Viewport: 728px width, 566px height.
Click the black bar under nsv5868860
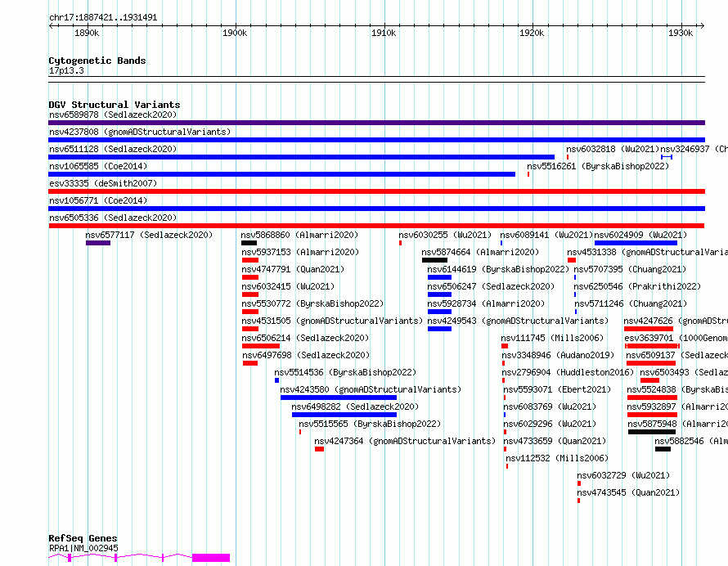click(x=249, y=243)
